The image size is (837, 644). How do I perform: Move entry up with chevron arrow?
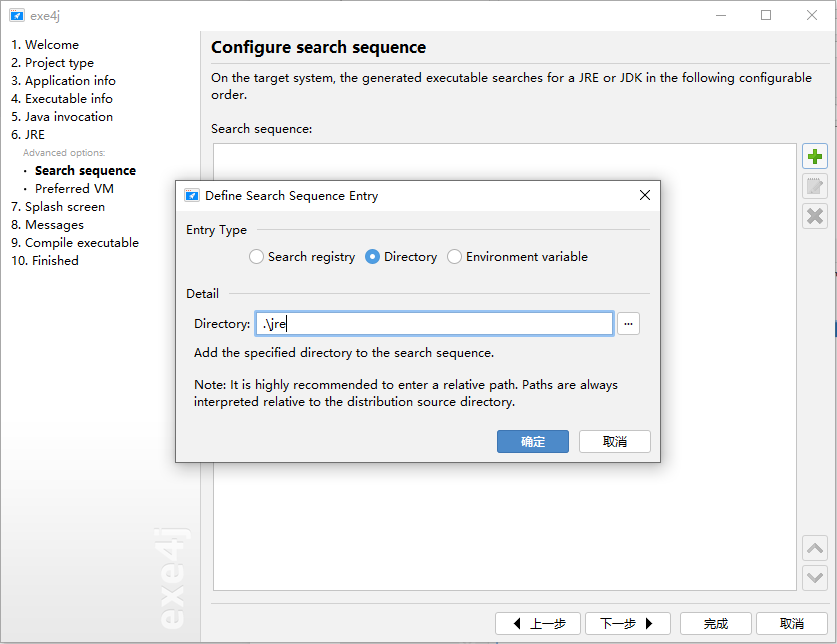pos(815,548)
